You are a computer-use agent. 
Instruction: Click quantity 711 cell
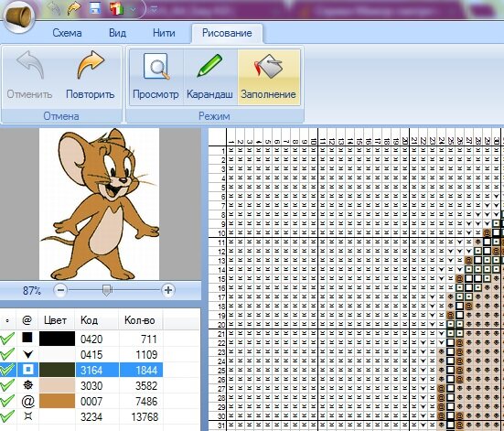tap(149, 339)
